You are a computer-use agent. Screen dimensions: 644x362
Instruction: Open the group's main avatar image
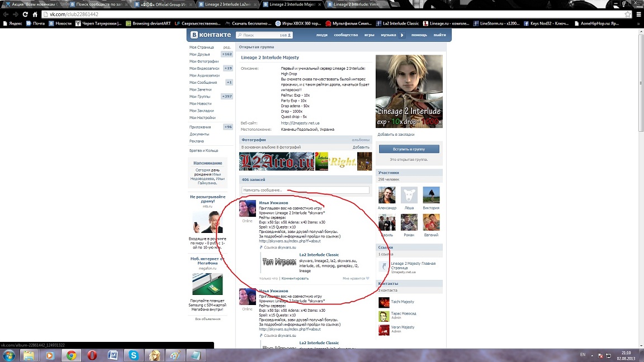[409, 91]
